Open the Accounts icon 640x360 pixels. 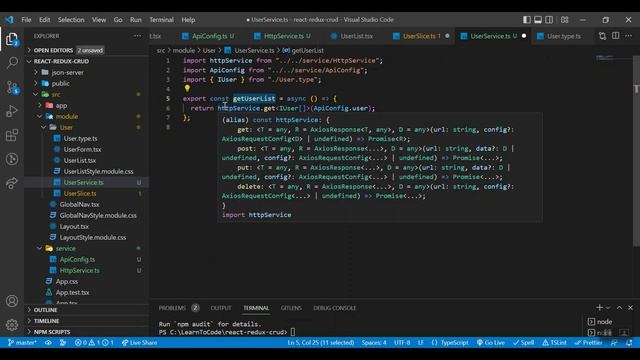point(12,301)
